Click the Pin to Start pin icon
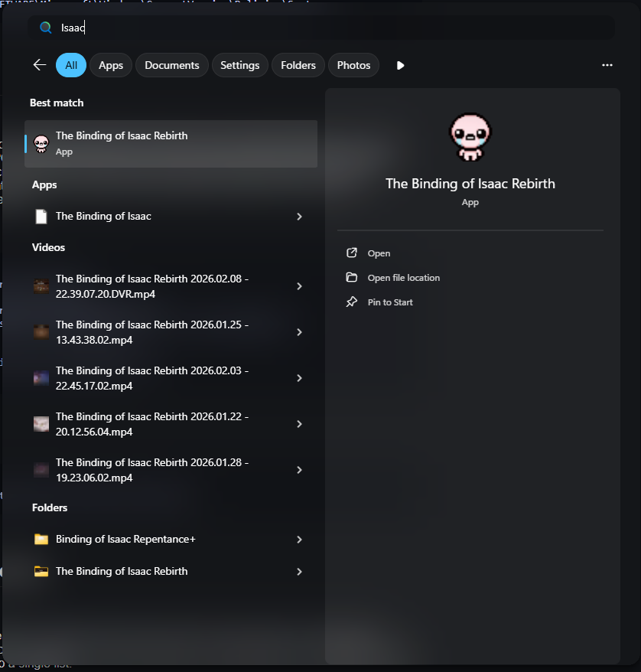641x672 pixels. pos(351,302)
